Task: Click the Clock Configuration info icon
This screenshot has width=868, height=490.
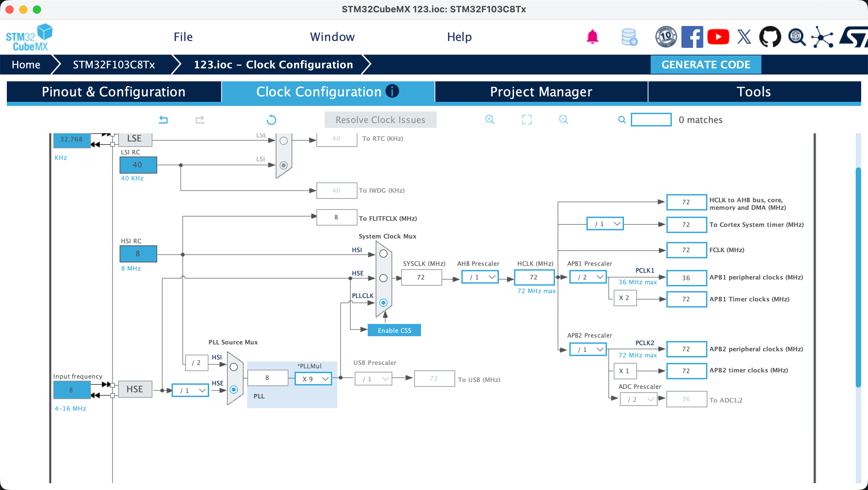Action: point(392,91)
